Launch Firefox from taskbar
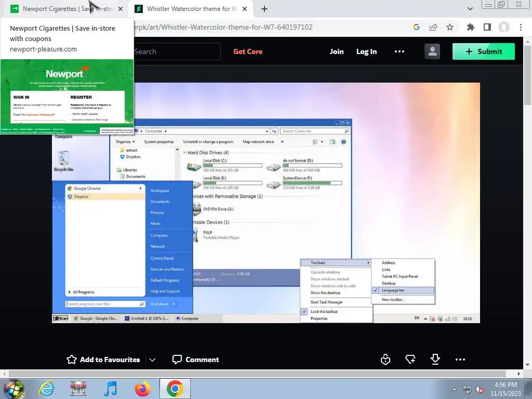This screenshot has width=532, height=399. tap(142, 389)
